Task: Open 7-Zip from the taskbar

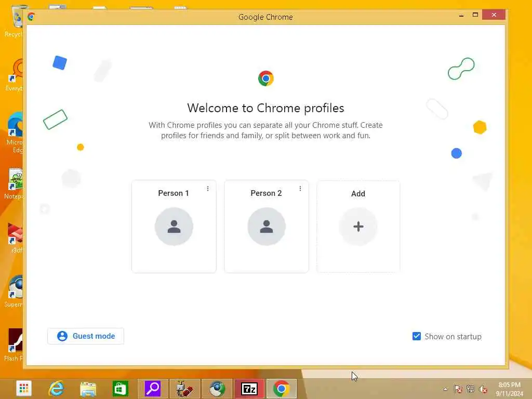Action: (x=249, y=389)
